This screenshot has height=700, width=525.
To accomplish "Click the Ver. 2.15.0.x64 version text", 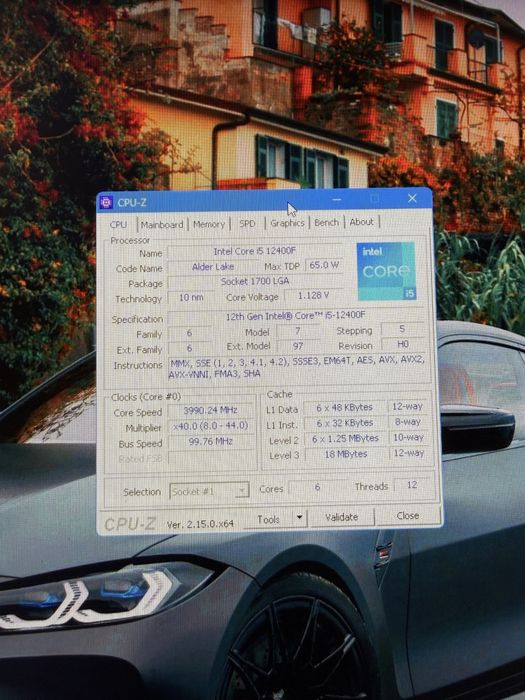I will pos(200,524).
